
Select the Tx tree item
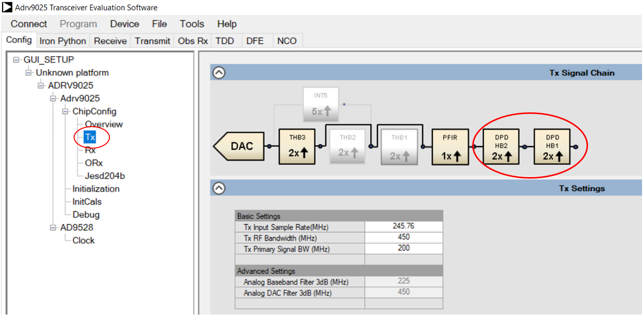pos(90,137)
